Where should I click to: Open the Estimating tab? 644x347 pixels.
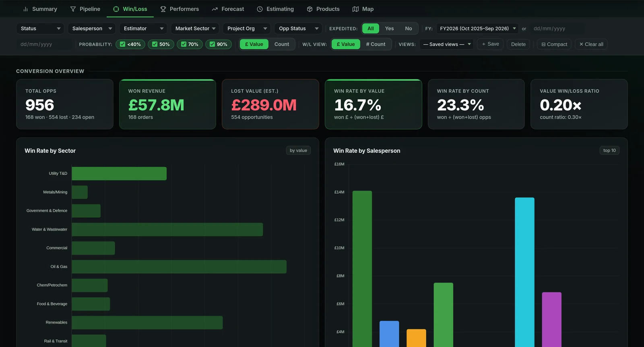coord(275,9)
